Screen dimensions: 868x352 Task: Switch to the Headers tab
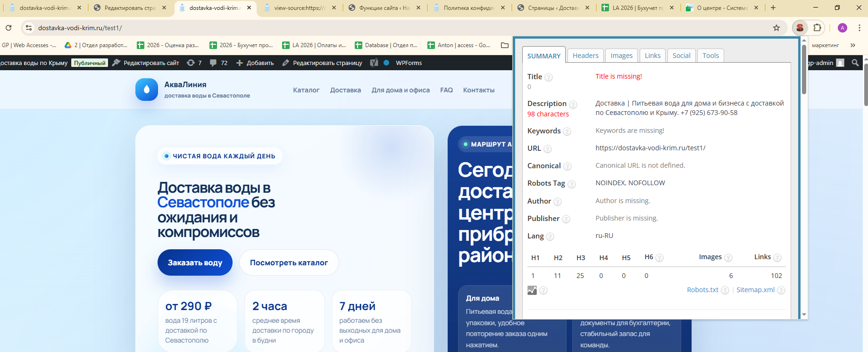(585, 56)
